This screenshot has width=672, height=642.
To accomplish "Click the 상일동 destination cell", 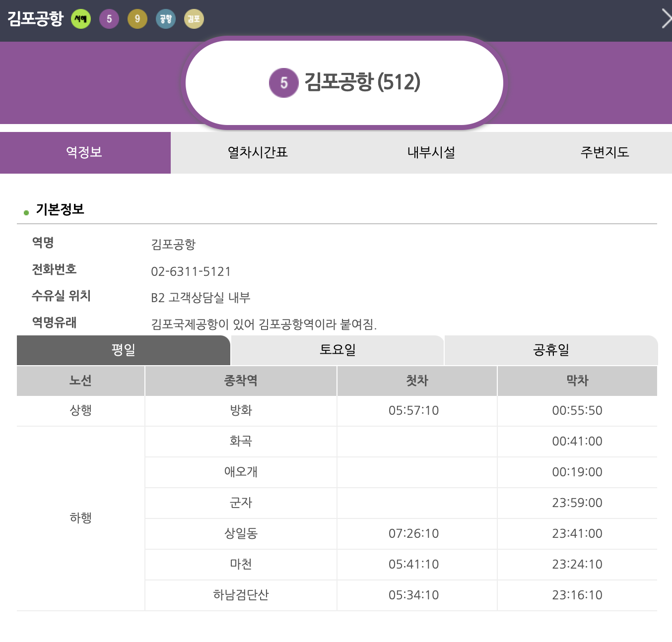I will (x=241, y=534).
